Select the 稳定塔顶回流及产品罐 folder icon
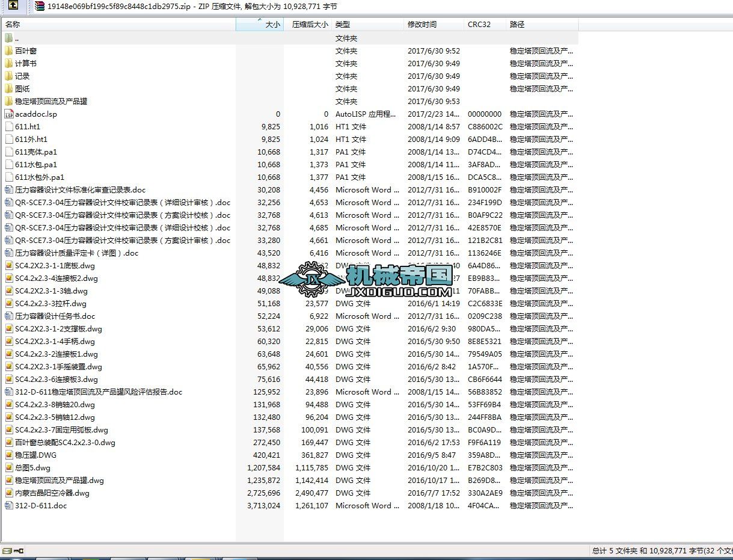Viewport: 733px width, 560px height. pos(8,101)
